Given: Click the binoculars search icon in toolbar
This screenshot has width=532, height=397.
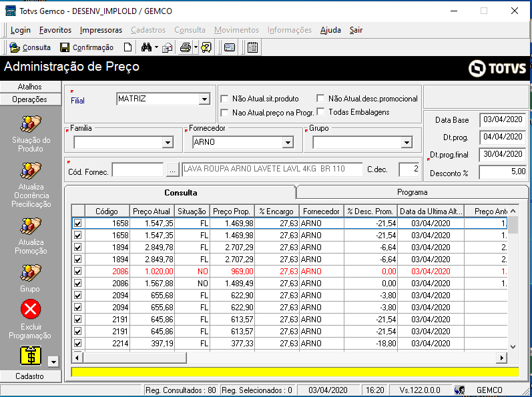Looking at the screenshot, I should click(x=147, y=47).
